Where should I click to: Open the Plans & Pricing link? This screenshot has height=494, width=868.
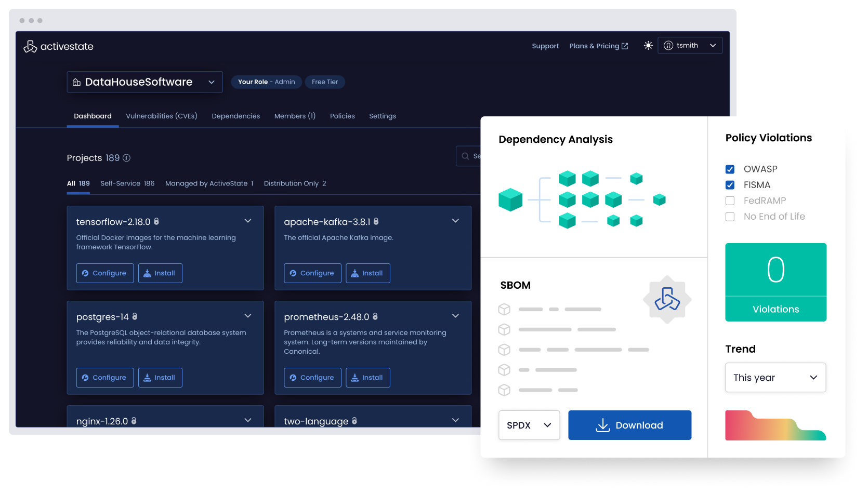[x=598, y=46]
